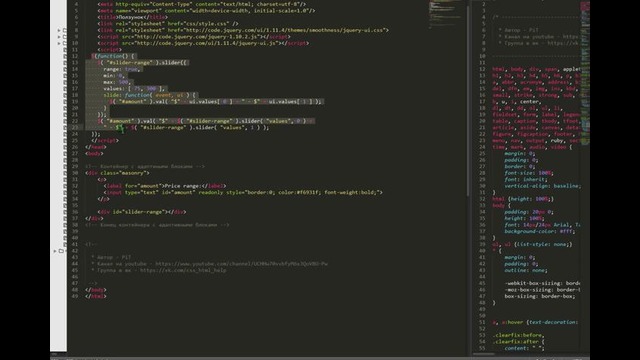This screenshot has height=360, width=640.
Task: Click the 'color:#f6931f' style value
Action: coord(300,192)
